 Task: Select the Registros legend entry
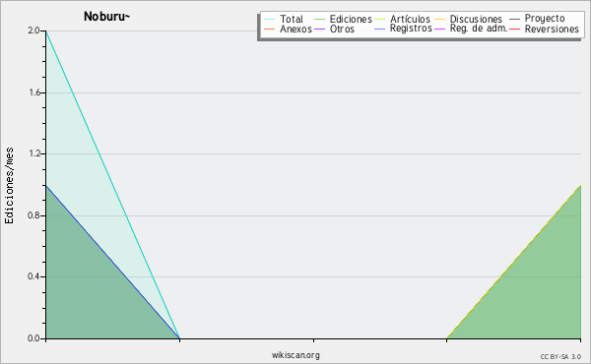[403, 29]
